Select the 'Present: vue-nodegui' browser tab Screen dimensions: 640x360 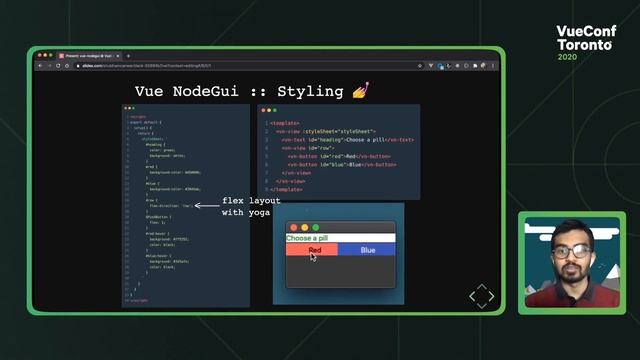(89, 56)
